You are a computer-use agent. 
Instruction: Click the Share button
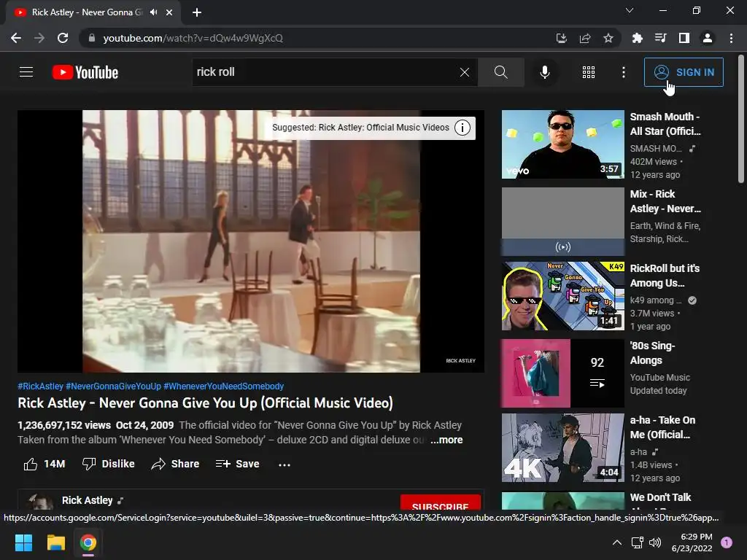coord(175,464)
